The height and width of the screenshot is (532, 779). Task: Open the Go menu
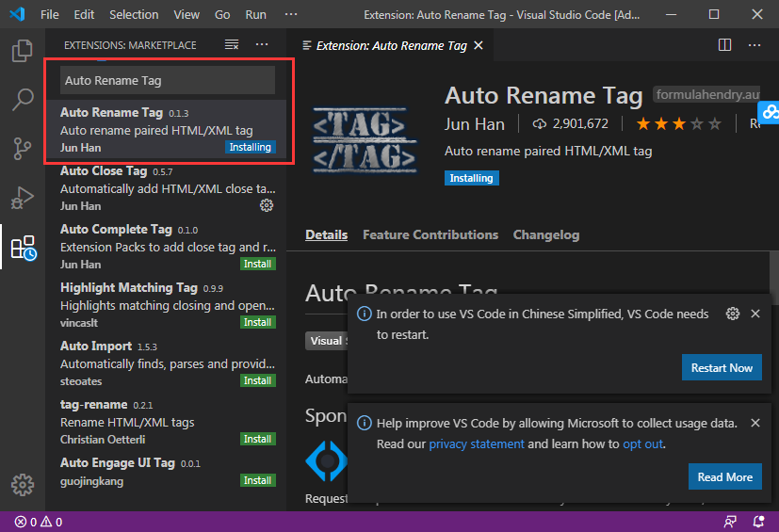point(222,15)
